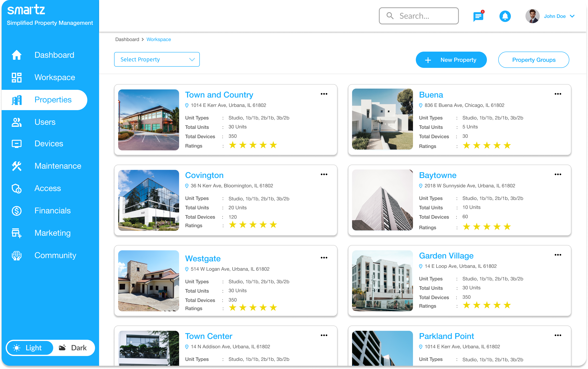
Task: Open Parkland Point options menu
Action: click(558, 335)
